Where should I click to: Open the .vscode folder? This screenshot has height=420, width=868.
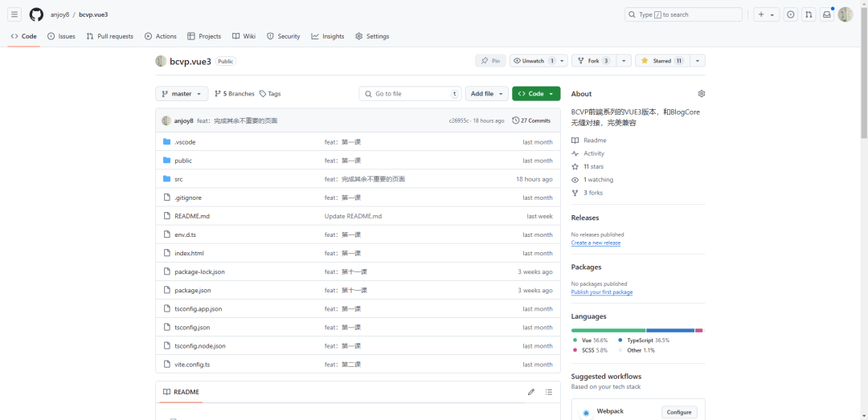185,142
